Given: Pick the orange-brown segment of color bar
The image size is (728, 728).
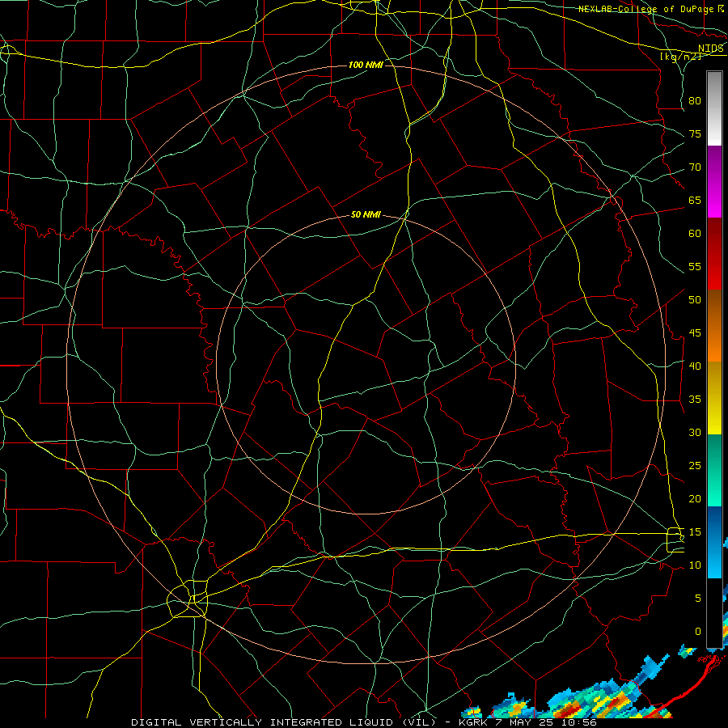Looking at the screenshot, I should (714, 326).
